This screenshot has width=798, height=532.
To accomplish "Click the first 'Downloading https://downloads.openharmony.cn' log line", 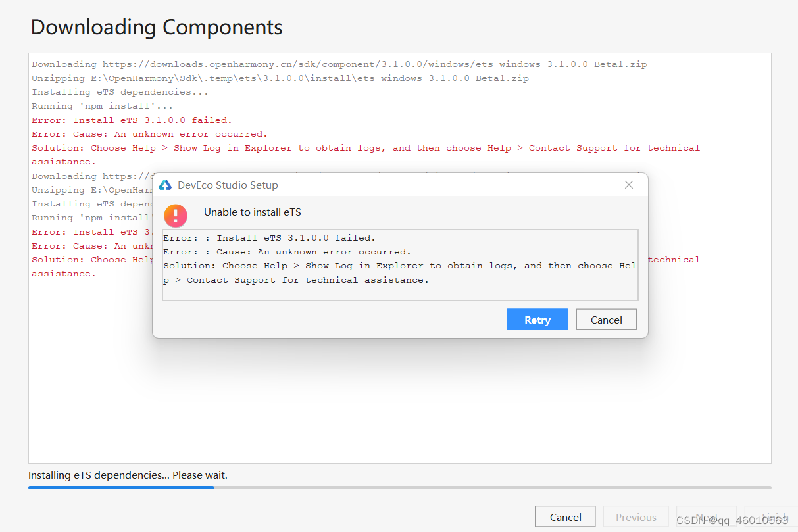I will click(x=339, y=64).
